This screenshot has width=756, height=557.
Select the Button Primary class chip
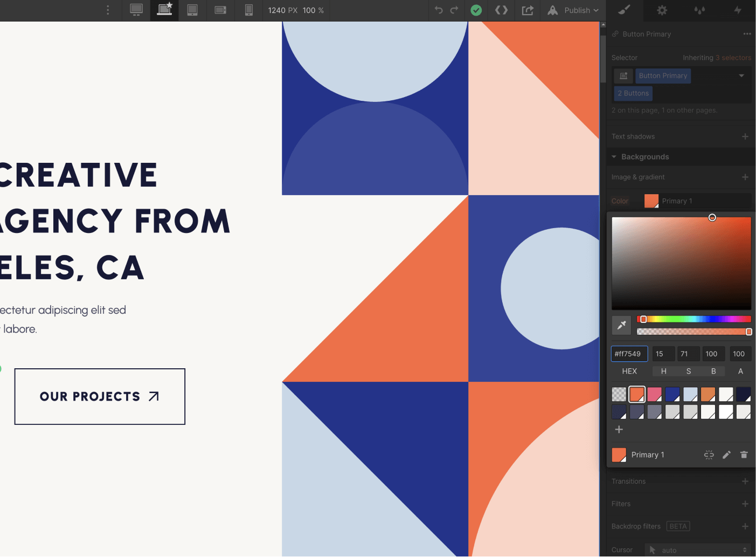coord(663,76)
